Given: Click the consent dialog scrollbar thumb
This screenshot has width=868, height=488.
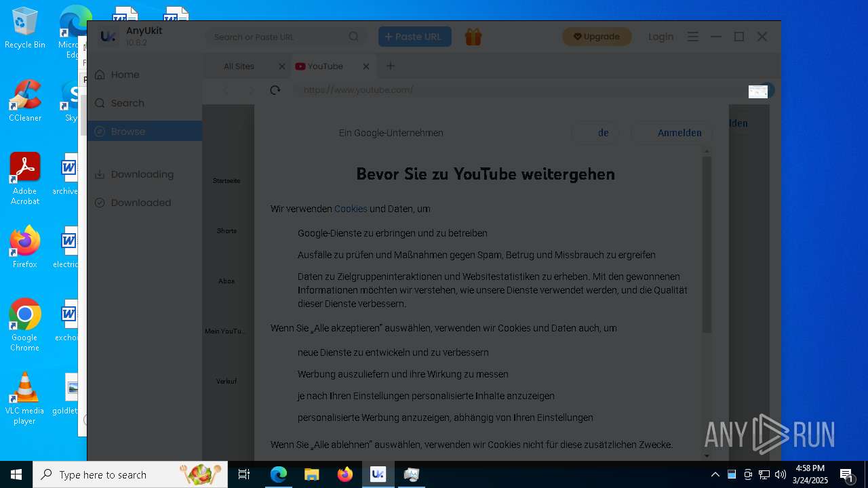Looking at the screenshot, I should point(707,244).
